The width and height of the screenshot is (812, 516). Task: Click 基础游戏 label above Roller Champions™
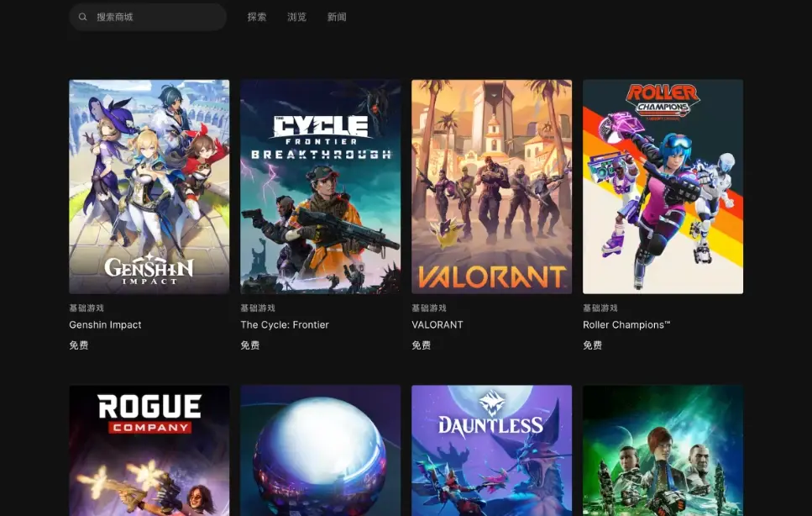(x=600, y=308)
